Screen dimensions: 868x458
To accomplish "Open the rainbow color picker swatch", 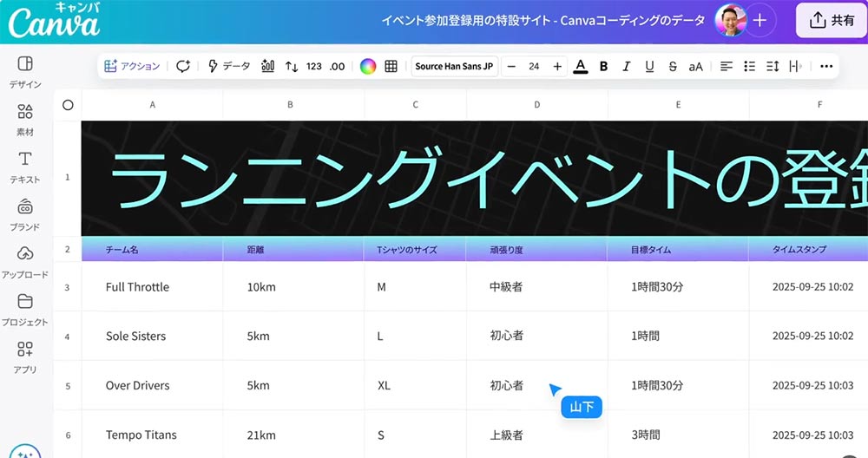I will [x=368, y=66].
